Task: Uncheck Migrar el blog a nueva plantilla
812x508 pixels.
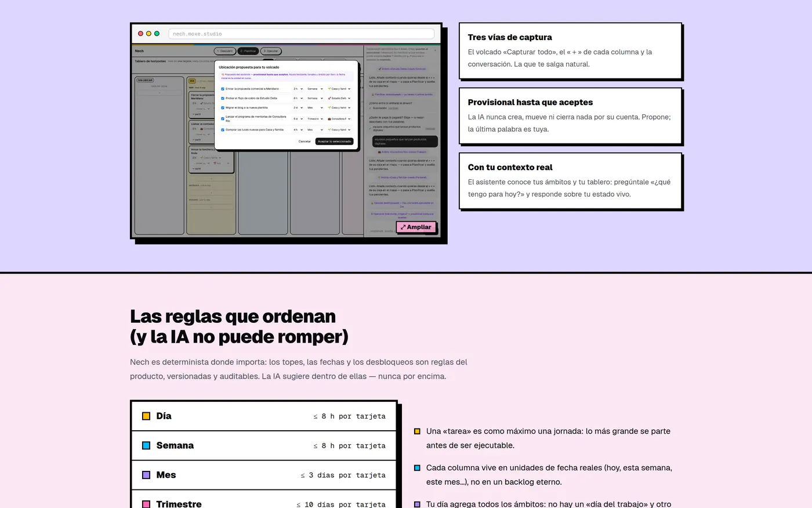Action: coord(223,107)
